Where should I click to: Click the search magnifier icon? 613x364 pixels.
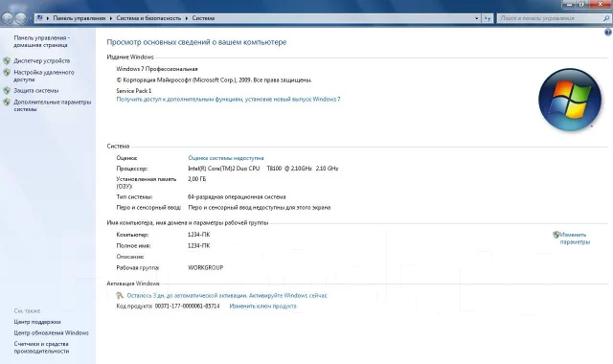pyautogui.click(x=606, y=18)
